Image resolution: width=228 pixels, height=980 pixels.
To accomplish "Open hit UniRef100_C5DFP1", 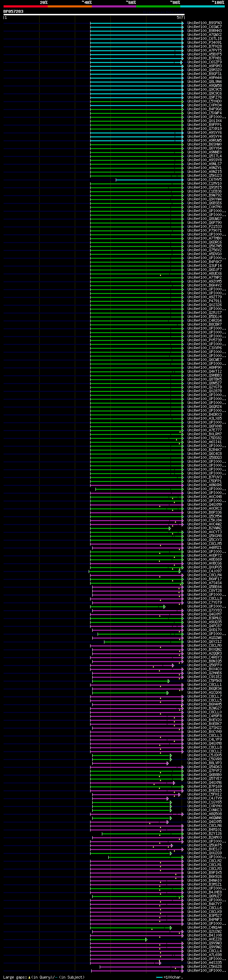I will coord(204,481).
